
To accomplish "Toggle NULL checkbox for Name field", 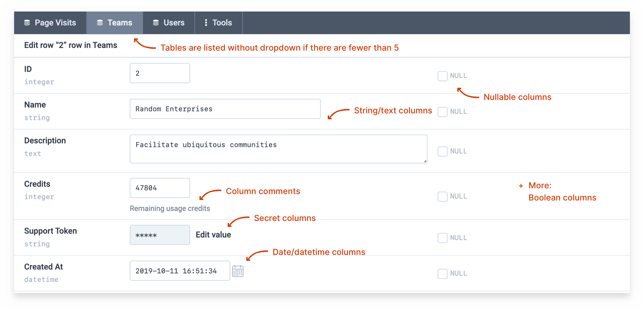I will pyautogui.click(x=443, y=112).
